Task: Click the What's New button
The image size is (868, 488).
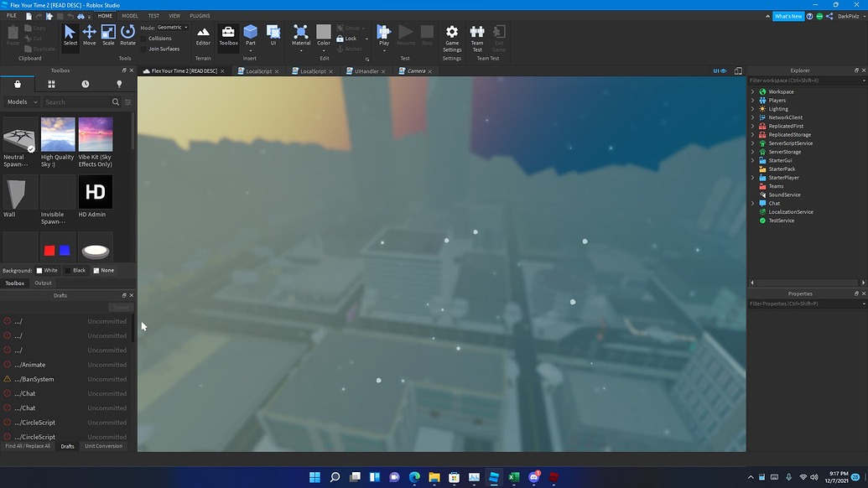Action: coord(788,15)
